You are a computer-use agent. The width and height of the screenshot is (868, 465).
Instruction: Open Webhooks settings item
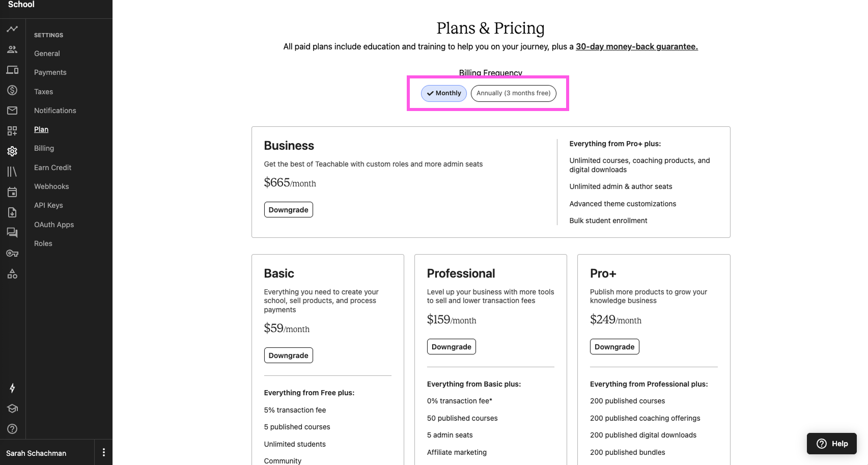pos(51,186)
